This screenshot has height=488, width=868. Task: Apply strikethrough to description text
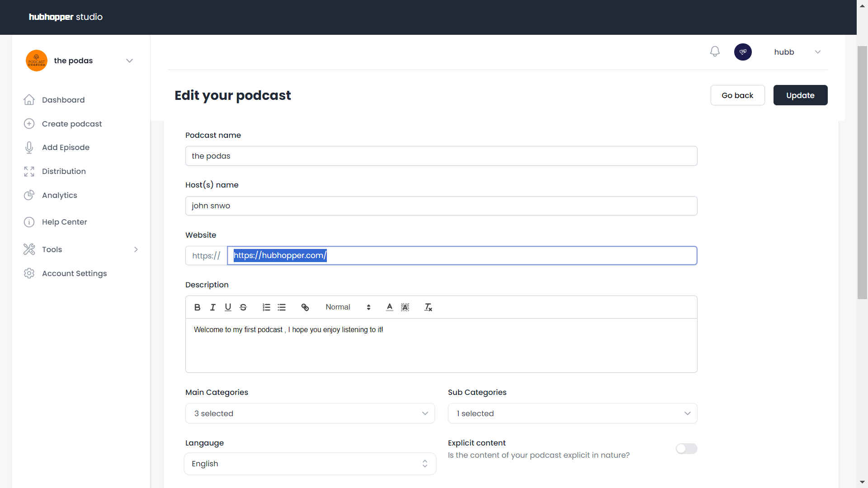tap(243, 307)
